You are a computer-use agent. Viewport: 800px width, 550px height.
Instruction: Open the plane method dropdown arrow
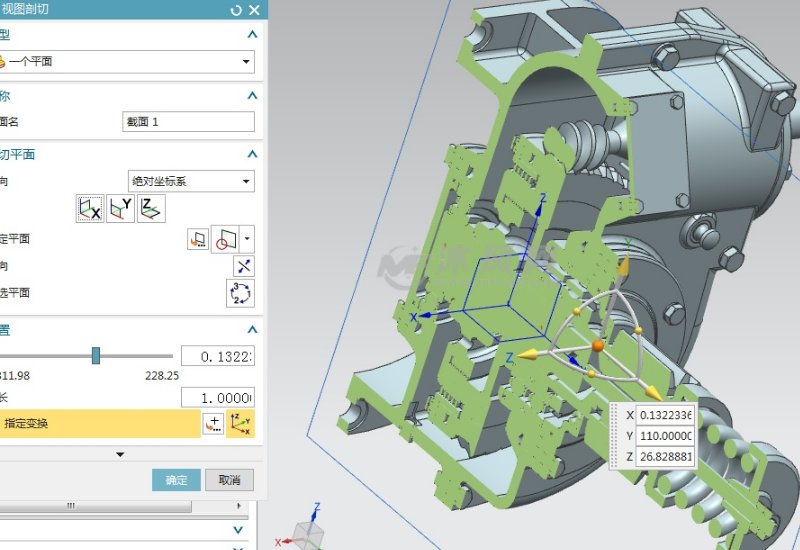(248, 239)
